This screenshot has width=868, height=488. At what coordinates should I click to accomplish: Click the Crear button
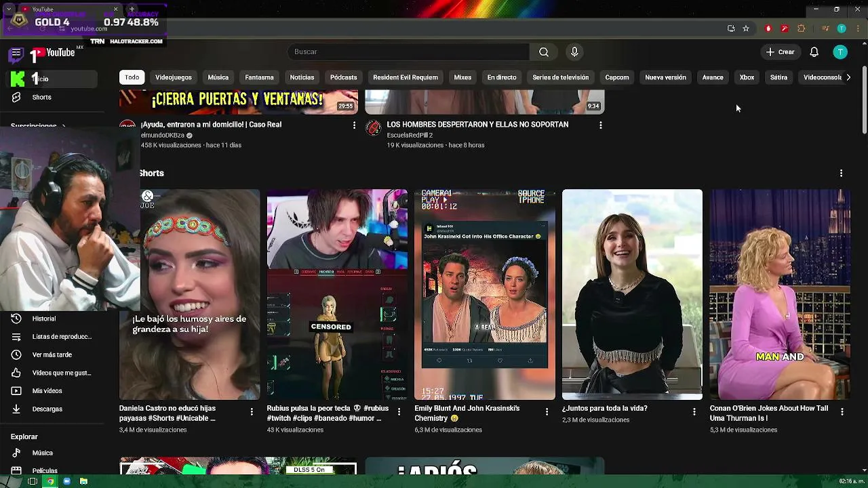pos(780,52)
